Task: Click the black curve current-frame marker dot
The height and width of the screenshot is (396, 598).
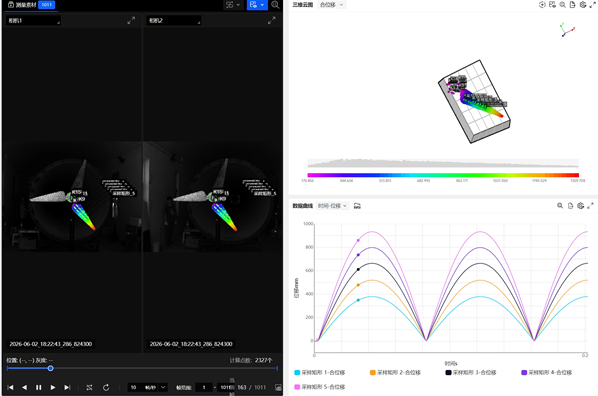Action: click(x=358, y=269)
